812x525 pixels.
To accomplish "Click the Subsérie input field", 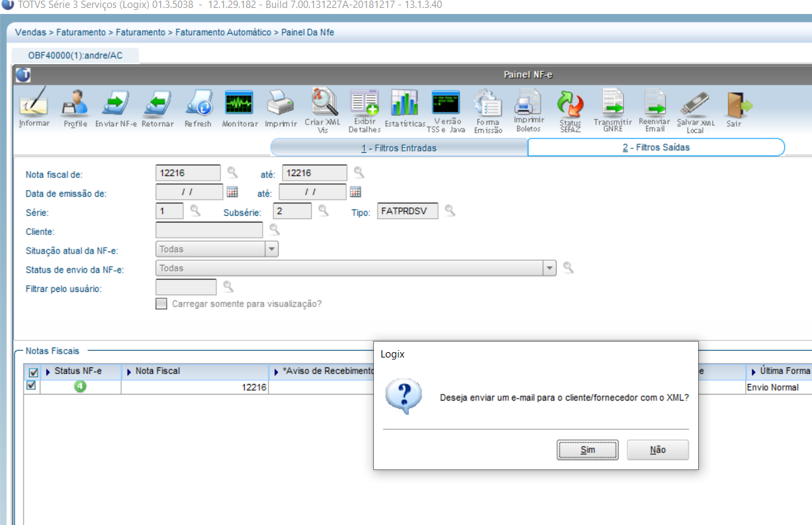I will pos(292,211).
